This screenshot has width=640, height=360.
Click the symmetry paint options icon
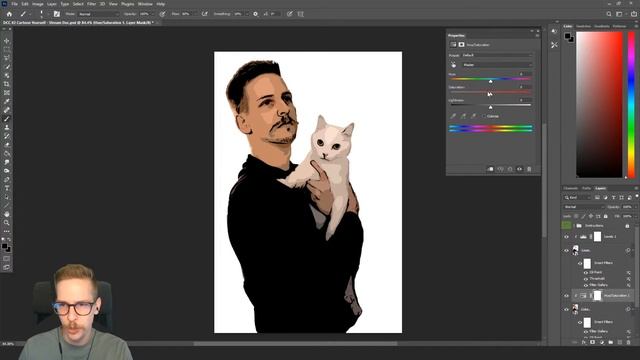click(300, 14)
